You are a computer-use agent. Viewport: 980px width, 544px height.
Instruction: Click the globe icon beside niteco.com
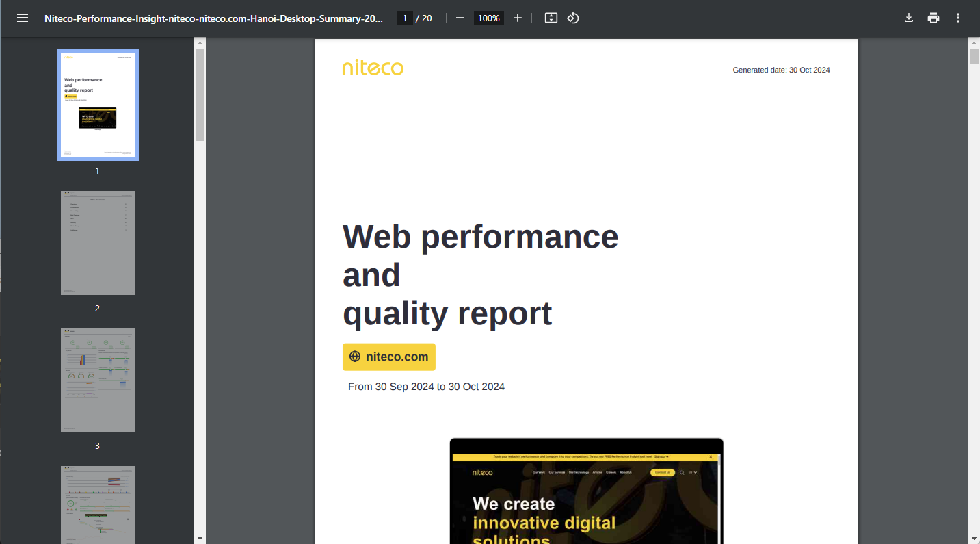pos(355,357)
